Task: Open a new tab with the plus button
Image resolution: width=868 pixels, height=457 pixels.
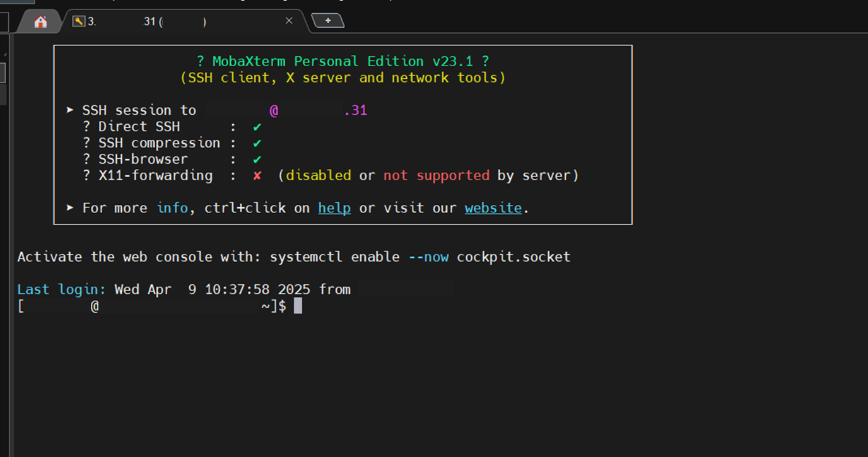Action: pyautogui.click(x=328, y=21)
